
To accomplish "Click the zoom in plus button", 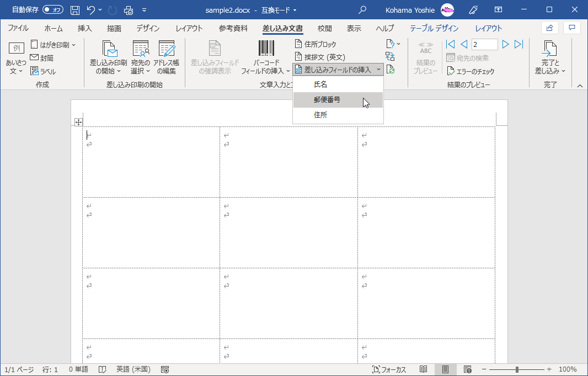I will [x=549, y=369].
